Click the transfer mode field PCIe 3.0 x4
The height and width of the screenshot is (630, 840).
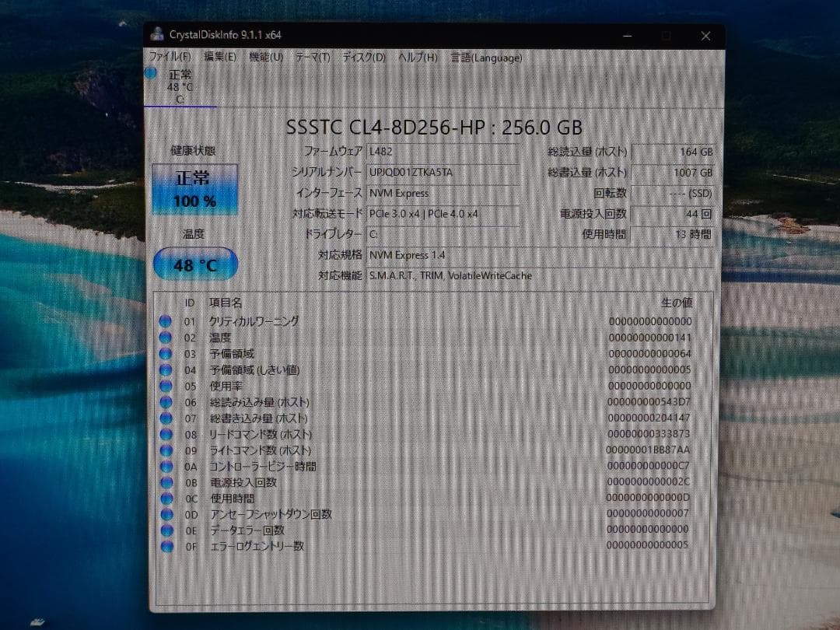pyautogui.click(x=443, y=214)
